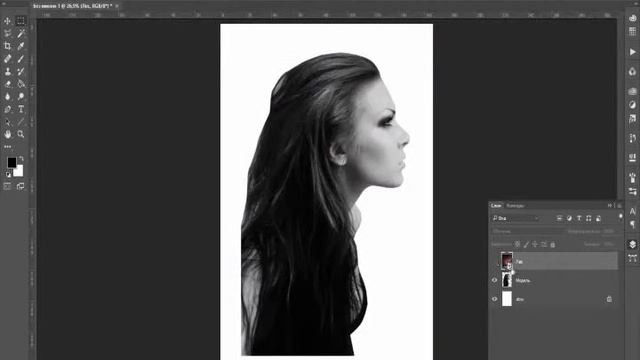640x360 pixels.
Task: Select the Lasso tool
Action: click(7, 33)
